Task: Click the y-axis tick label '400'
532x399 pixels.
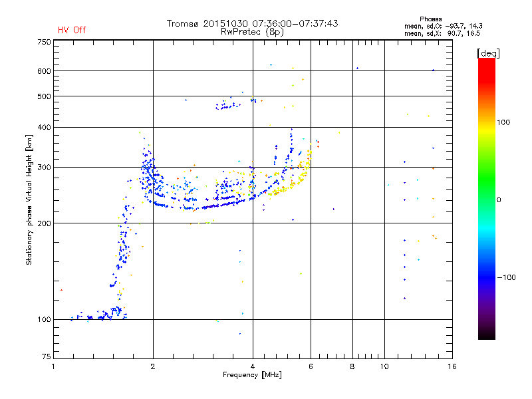Action: click(44, 127)
